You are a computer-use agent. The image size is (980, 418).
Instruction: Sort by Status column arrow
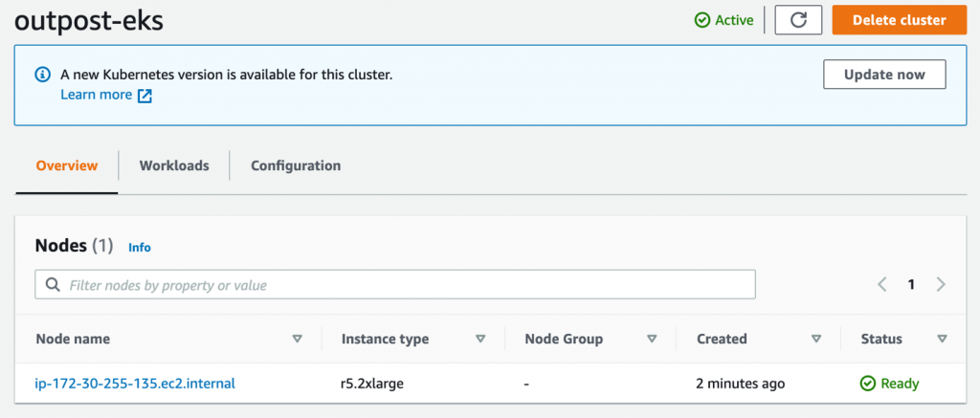[x=942, y=340]
